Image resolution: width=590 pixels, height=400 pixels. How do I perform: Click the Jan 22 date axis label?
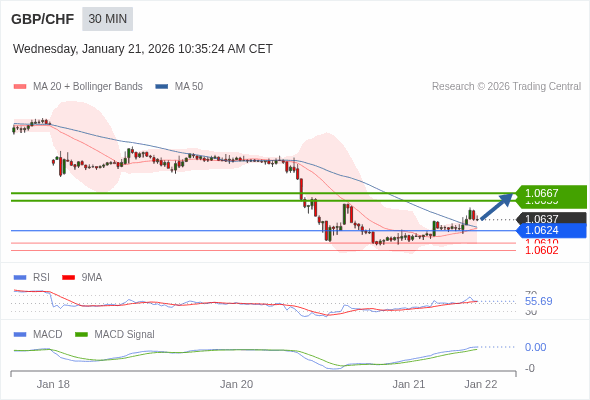pyautogui.click(x=481, y=385)
